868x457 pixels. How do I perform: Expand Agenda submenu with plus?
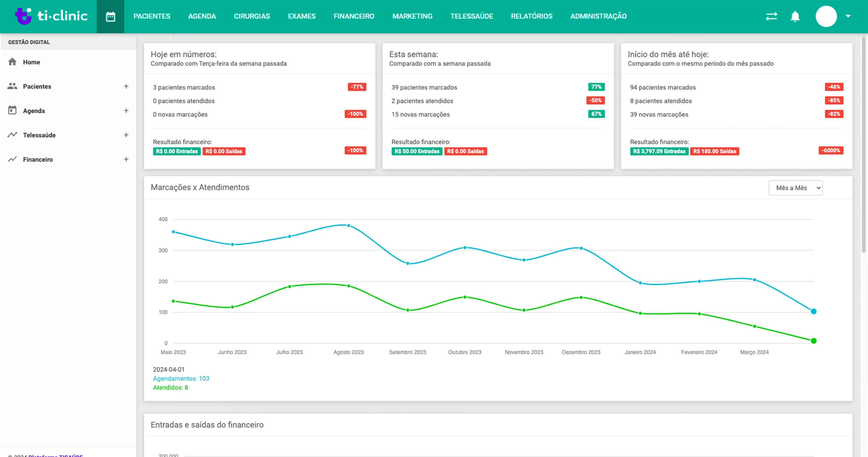(x=126, y=110)
